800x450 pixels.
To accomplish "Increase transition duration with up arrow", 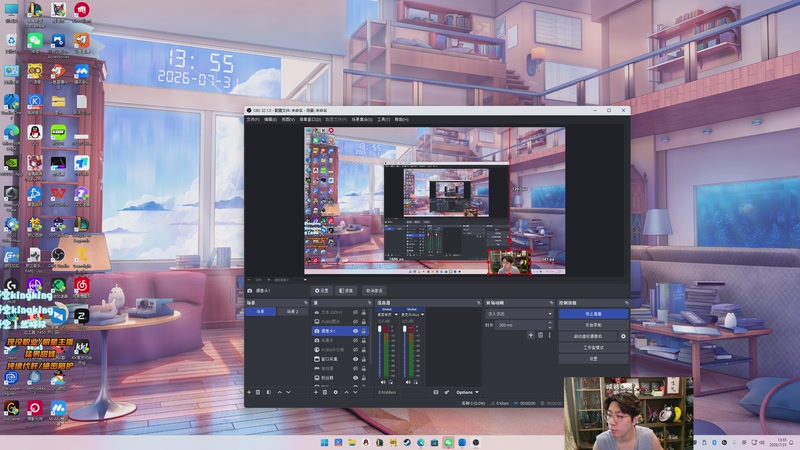I will (549, 322).
